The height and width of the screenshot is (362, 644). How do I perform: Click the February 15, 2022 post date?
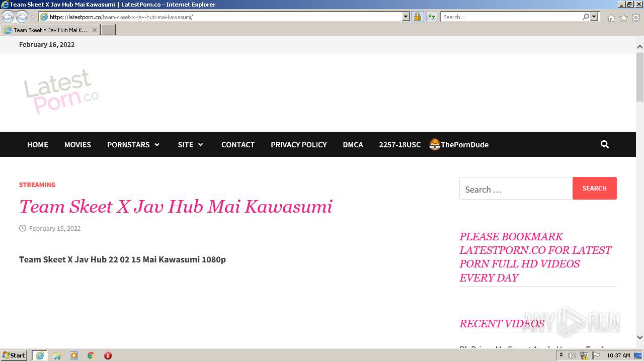click(55, 228)
